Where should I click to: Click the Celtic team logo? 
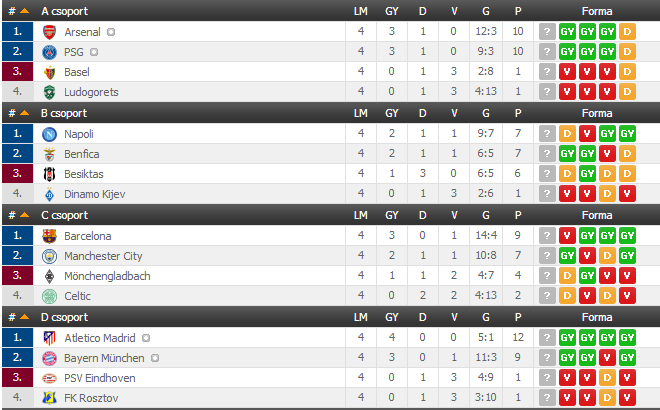(x=50, y=296)
